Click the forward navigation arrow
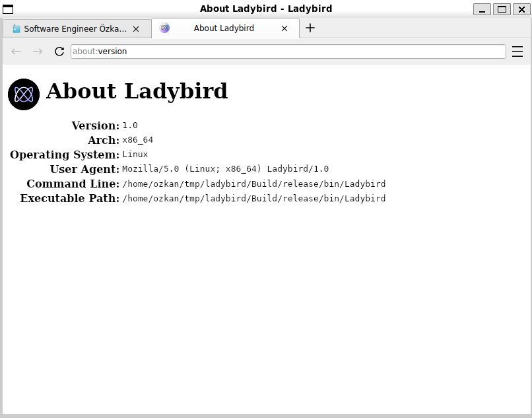This screenshot has height=418, width=532. point(38,52)
